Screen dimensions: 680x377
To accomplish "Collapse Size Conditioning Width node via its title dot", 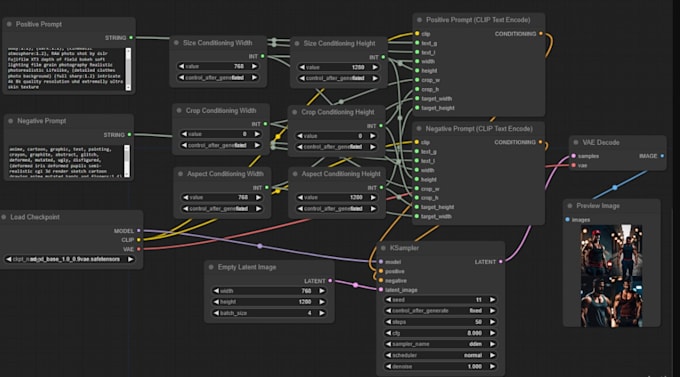I will 176,43.
